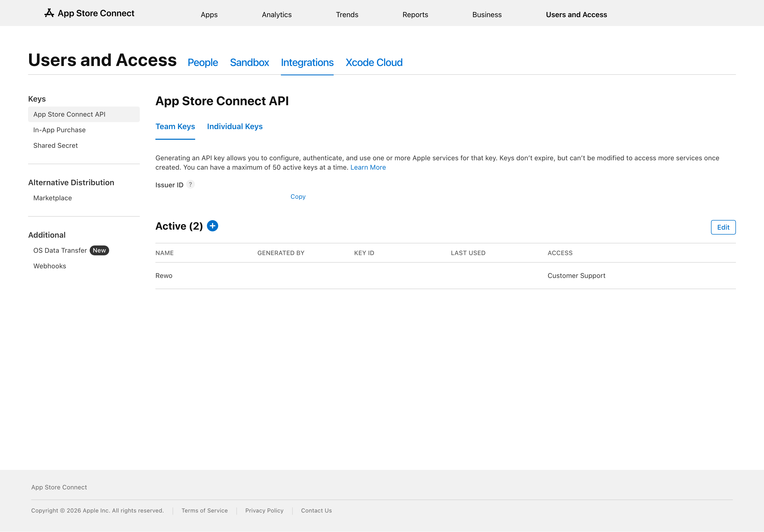
Task: Copy the Issuer ID
Action: (x=298, y=196)
